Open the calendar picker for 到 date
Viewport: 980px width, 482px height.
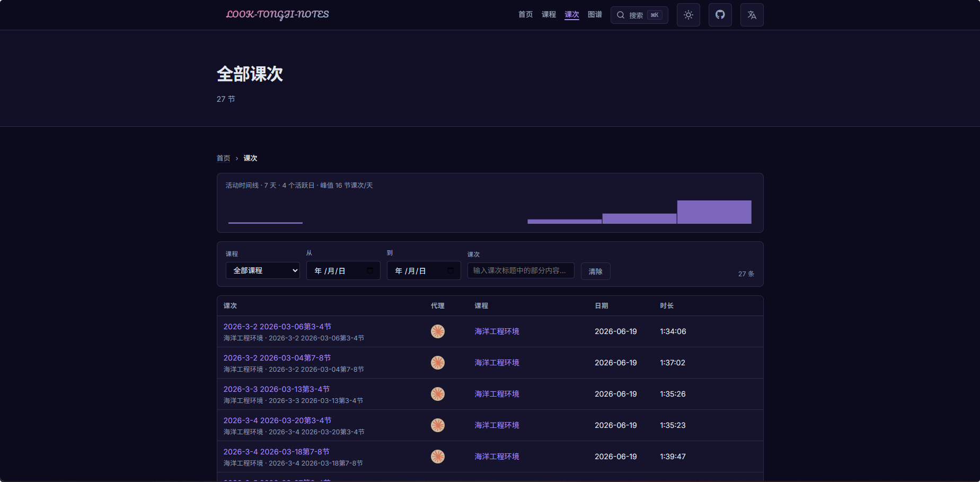[x=451, y=270]
